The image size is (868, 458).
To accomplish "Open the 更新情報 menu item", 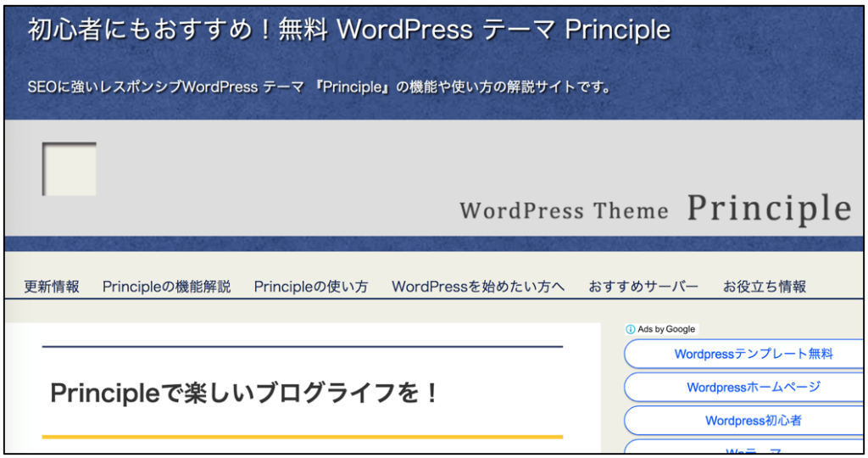I will (52, 287).
